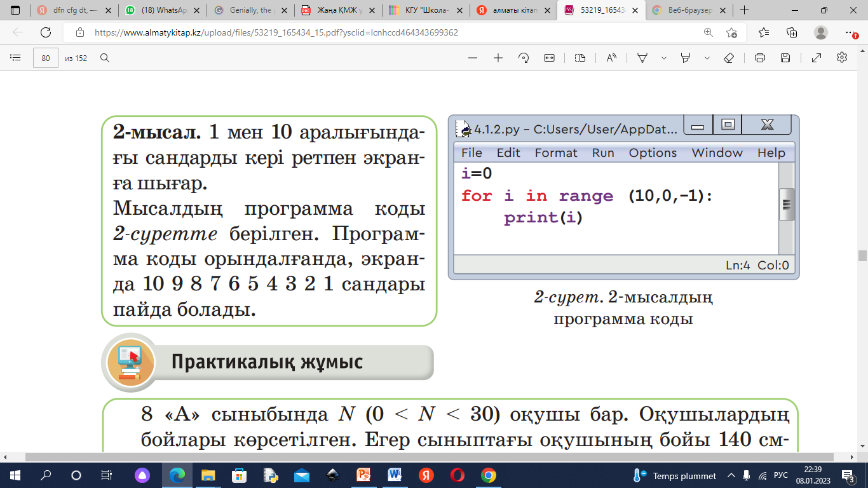Save the PDF with floppy disk icon
The width and height of the screenshot is (868, 488).
[785, 58]
